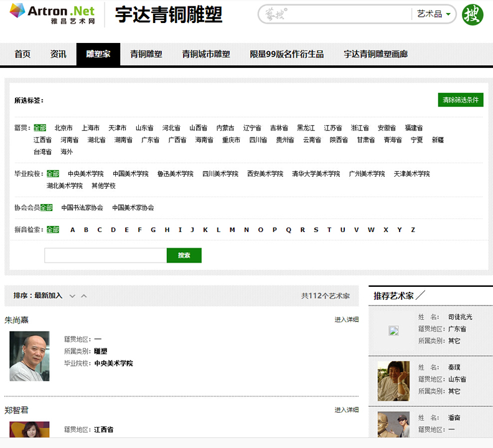Viewport: 493px width, 448px height.
Task: Open the 排序：最新加入 sort option
Action: [x=39, y=296]
